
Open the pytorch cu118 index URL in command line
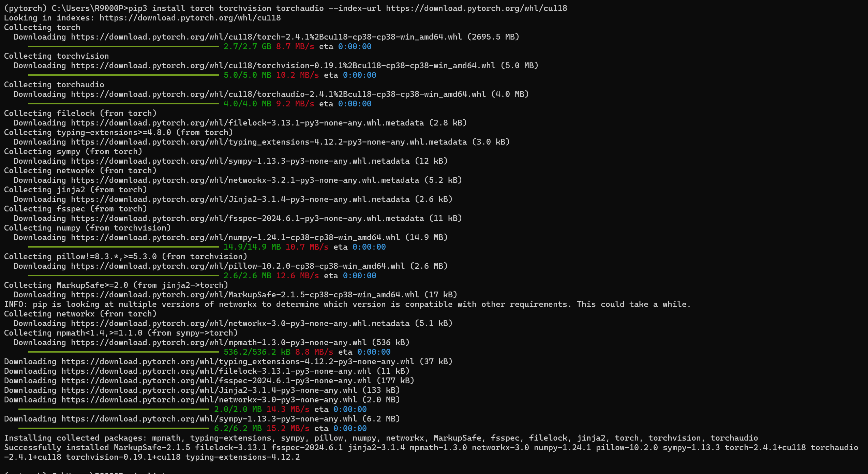click(x=474, y=8)
